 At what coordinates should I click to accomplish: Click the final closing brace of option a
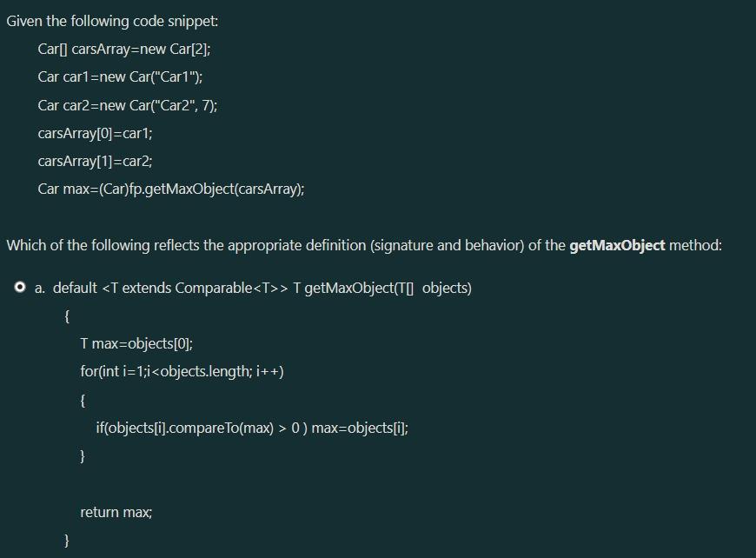click(65, 540)
